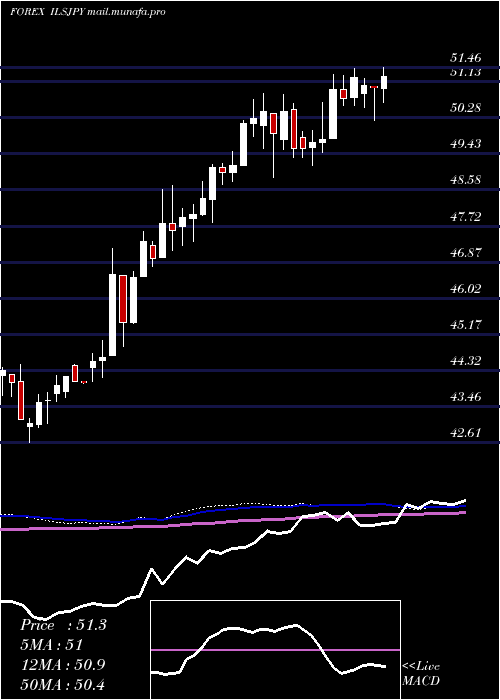Select the 12MA : 50.9 value
The image size is (500, 700).
[x=63, y=665]
